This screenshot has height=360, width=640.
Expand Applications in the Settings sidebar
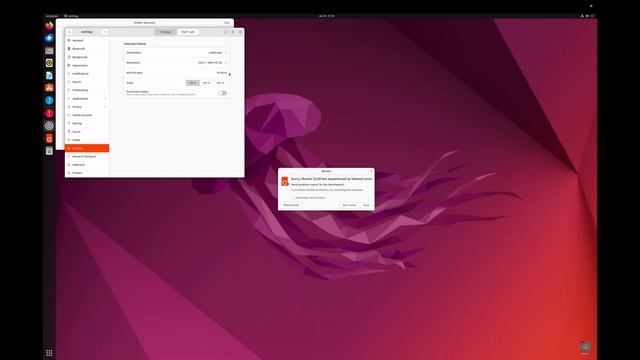[x=87, y=98]
